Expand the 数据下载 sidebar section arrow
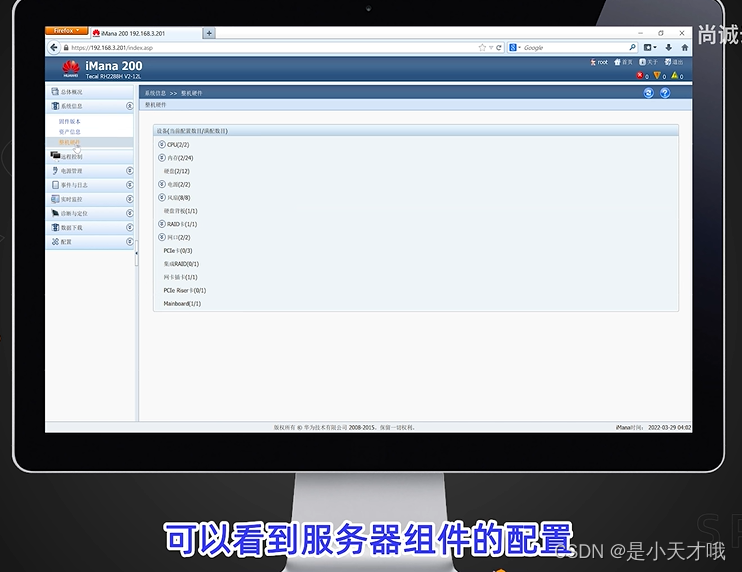Viewport: 742px width, 572px height. click(129, 227)
